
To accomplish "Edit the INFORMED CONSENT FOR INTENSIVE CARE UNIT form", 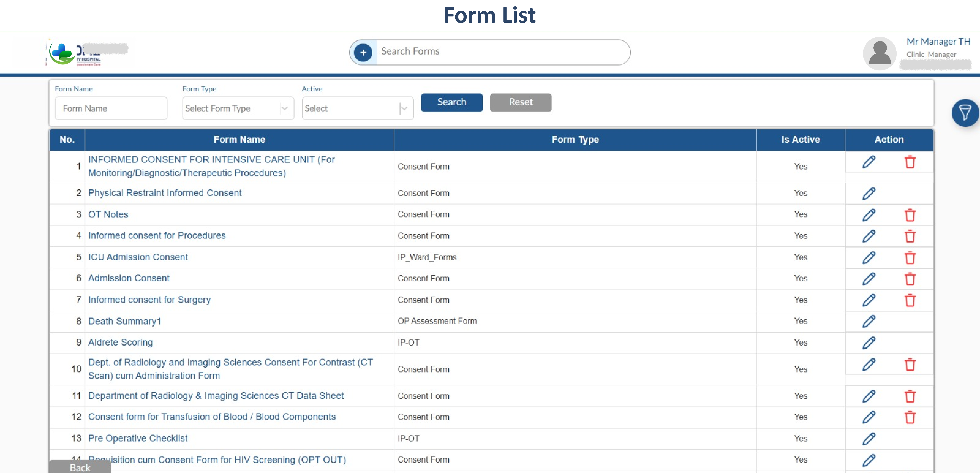I will [869, 162].
